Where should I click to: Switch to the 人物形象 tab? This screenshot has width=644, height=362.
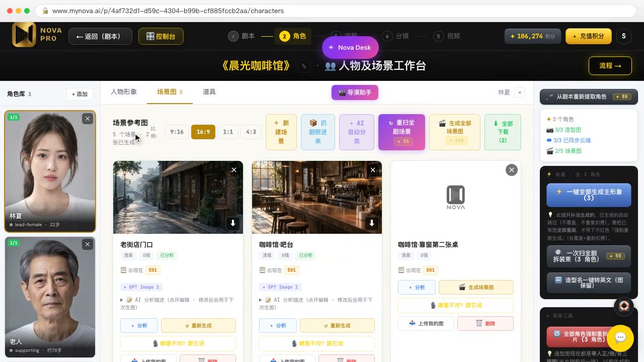124,92
